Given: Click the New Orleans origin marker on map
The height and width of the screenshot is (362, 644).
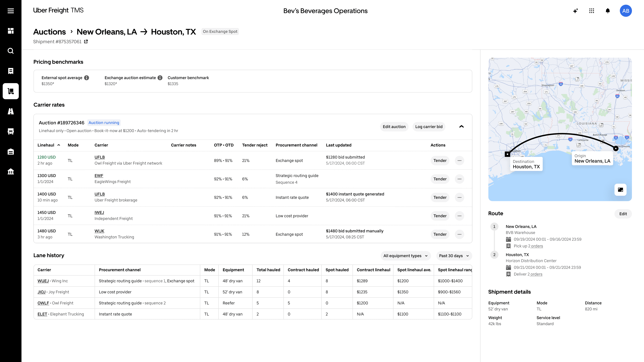Looking at the screenshot, I should pyautogui.click(x=616, y=149).
